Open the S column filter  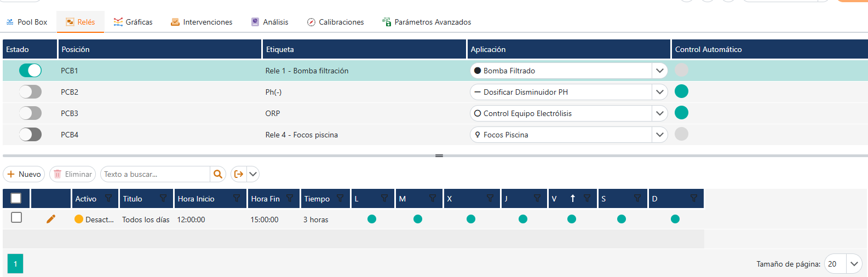pos(637,198)
